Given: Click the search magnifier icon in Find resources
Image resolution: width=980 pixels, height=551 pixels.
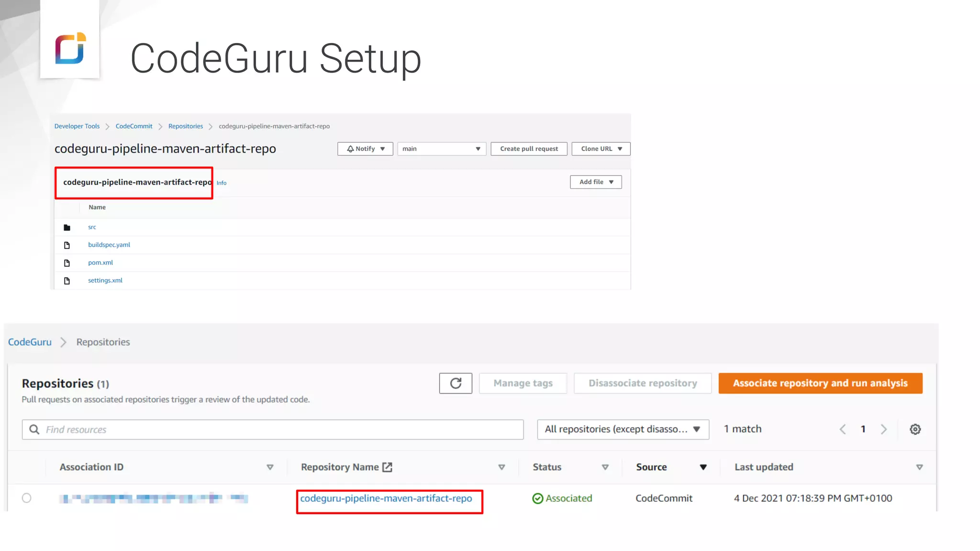Looking at the screenshot, I should tap(34, 430).
